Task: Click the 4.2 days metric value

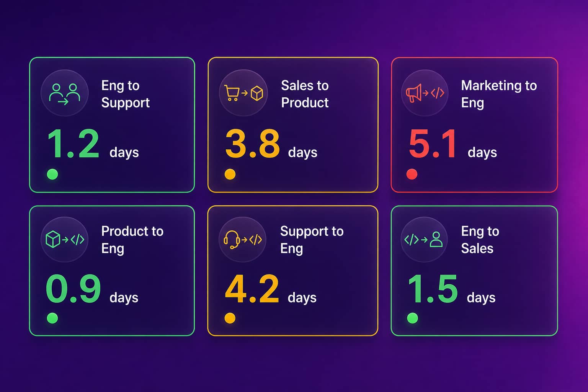Action: (271, 289)
